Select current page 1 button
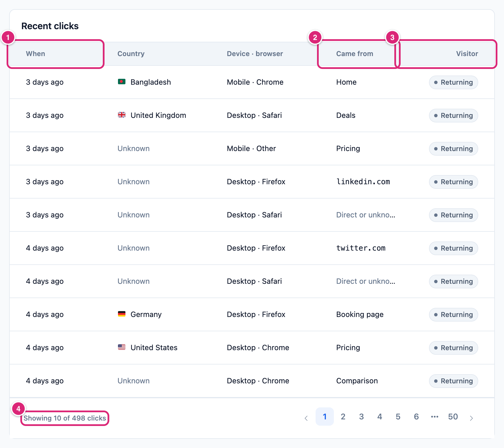This screenshot has height=448, width=504. 325,417
